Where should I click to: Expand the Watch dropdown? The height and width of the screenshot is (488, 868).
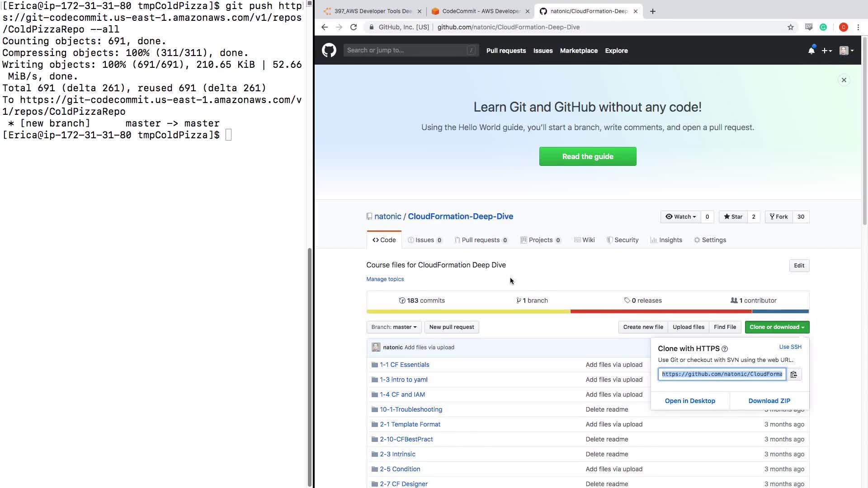click(x=680, y=217)
